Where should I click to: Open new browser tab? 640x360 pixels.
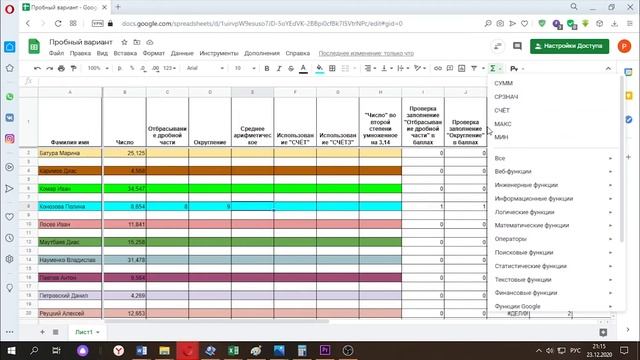click(118, 7)
